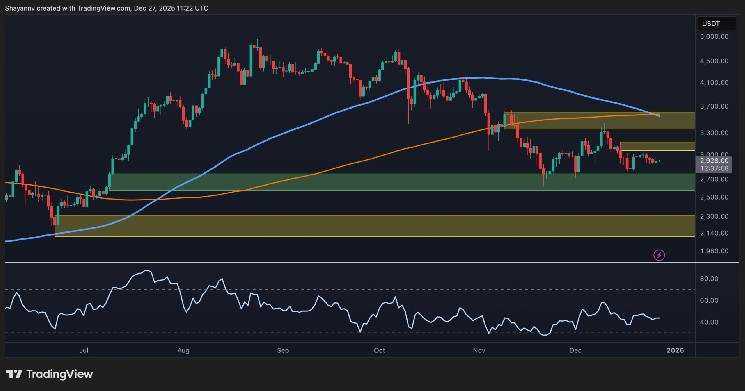
Task: Select the Aug label on time axis
Action: 183,351
